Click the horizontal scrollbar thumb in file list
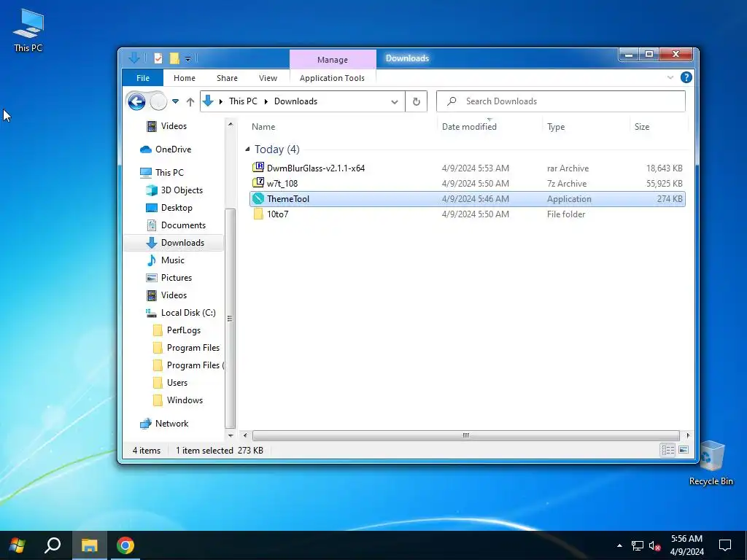The image size is (747, 560). click(x=465, y=435)
